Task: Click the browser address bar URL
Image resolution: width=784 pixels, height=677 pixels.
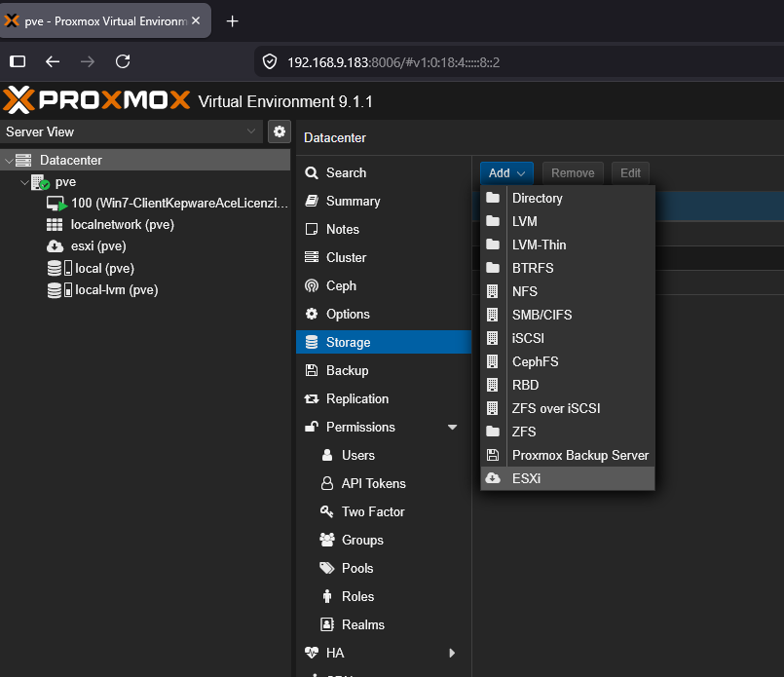Action: point(393,62)
